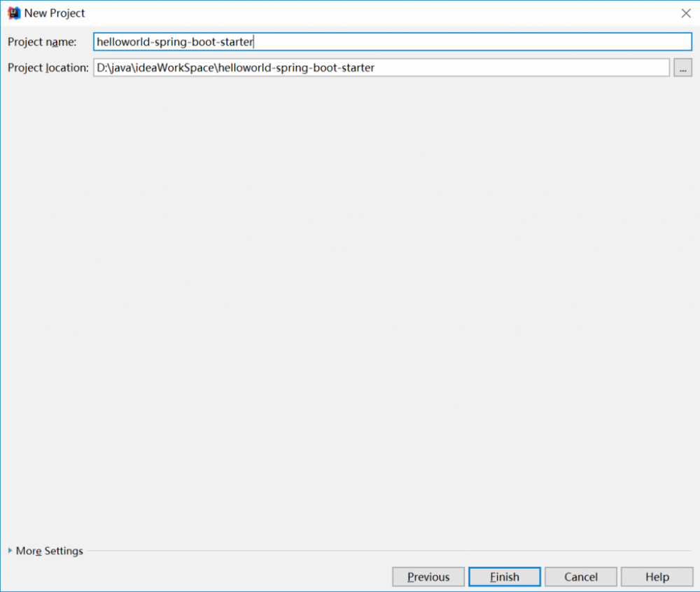The width and height of the screenshot is (700, 592).
Task: Open Help for the New Project dialog
Action: coord(657,577)
